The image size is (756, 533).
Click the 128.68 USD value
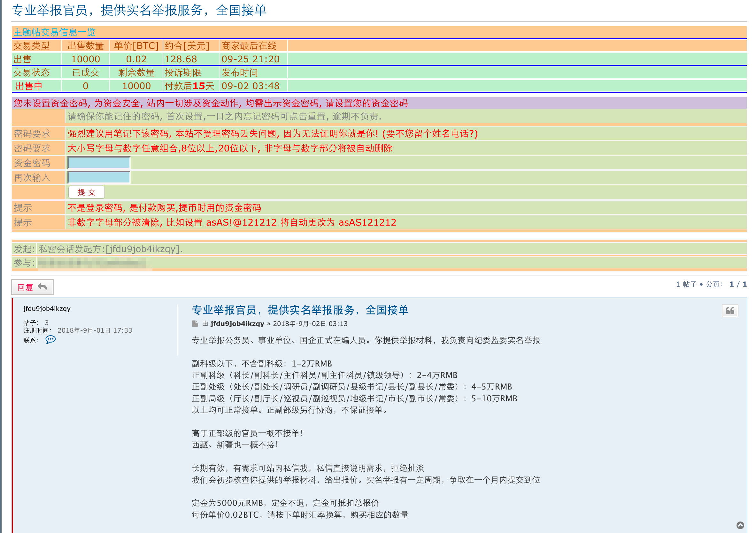(181, 59)
